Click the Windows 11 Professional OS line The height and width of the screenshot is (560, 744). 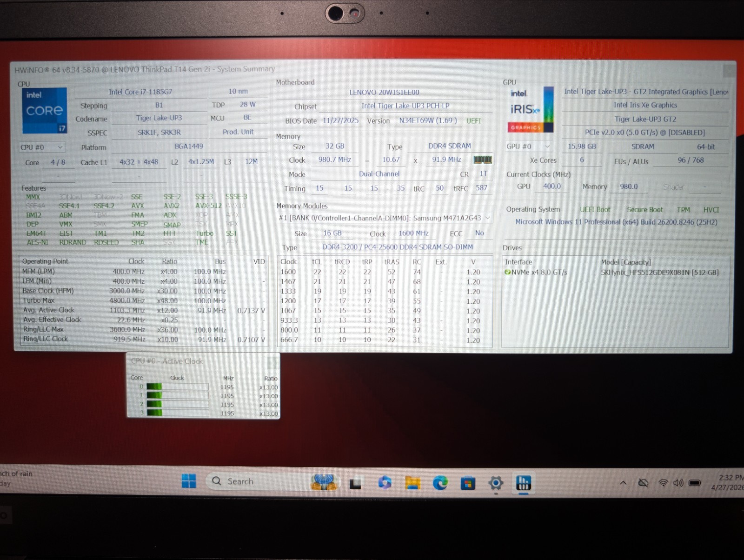click(x=616, y=222)
